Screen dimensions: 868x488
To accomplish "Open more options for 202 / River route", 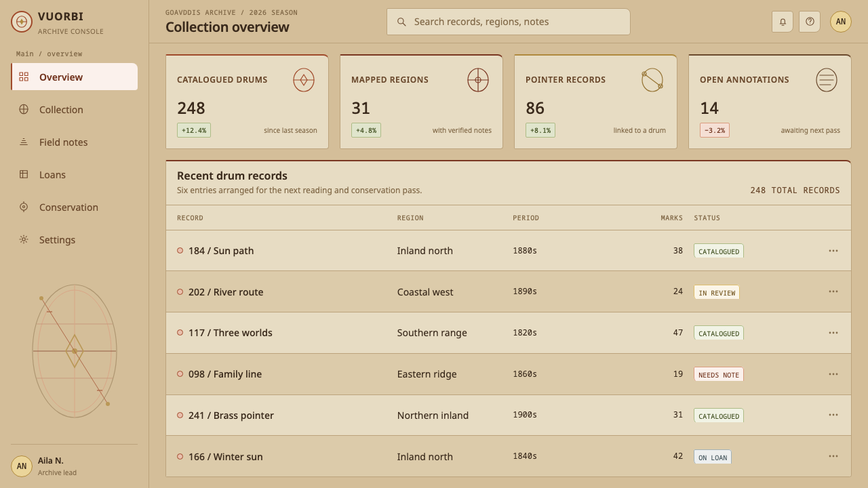I will [x=833, y=291].
